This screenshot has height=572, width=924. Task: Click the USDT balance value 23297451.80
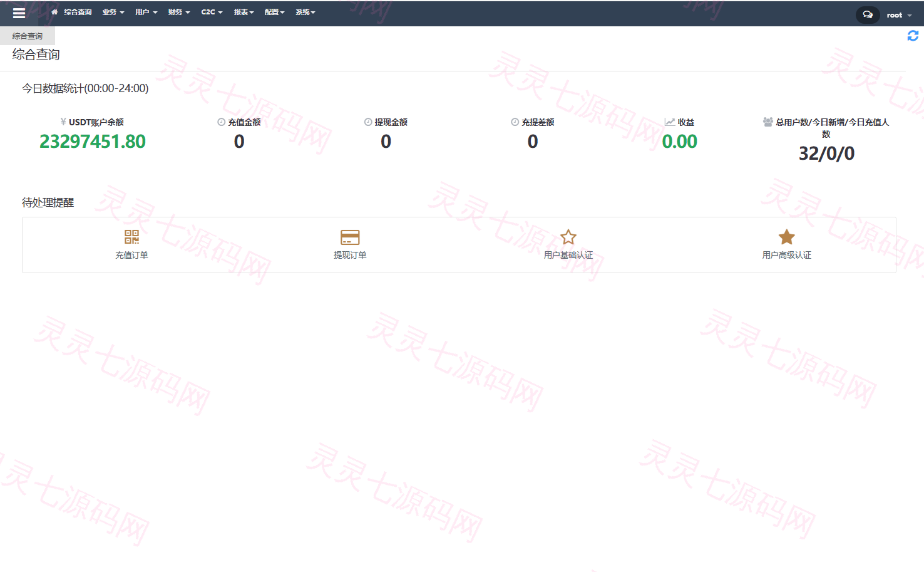[x=93, y=142]
